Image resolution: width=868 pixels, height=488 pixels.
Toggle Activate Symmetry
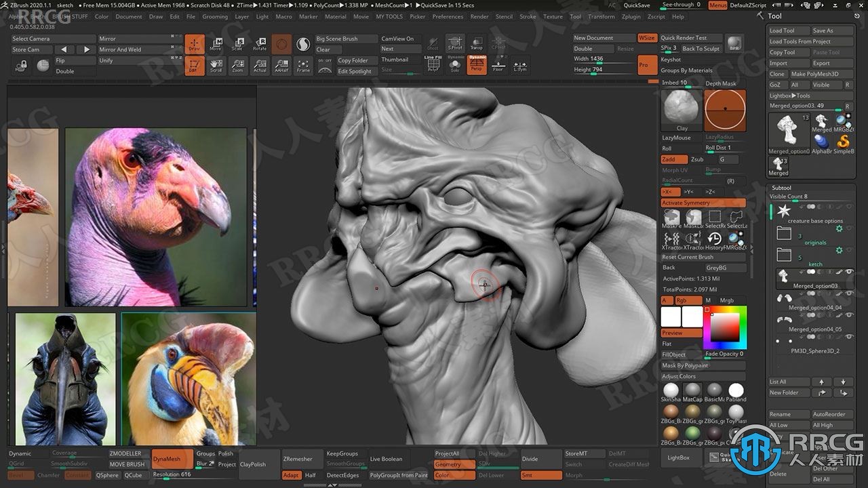pyautogui.click(x=703, y=203)
